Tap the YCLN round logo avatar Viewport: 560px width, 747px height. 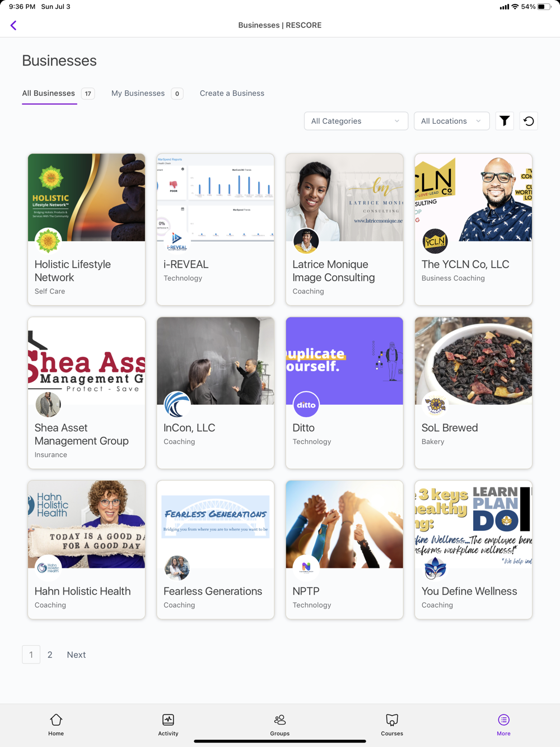[435, 241]
